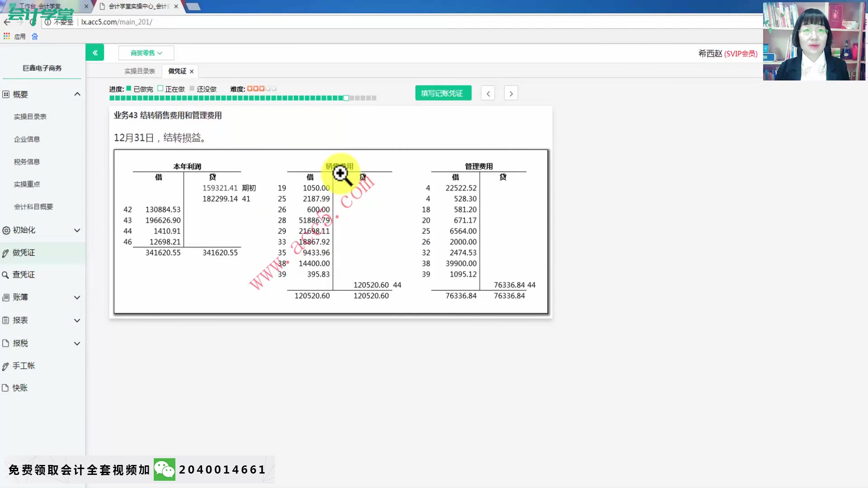Open 手工帐 from the sidebar icon

[6, 366]
